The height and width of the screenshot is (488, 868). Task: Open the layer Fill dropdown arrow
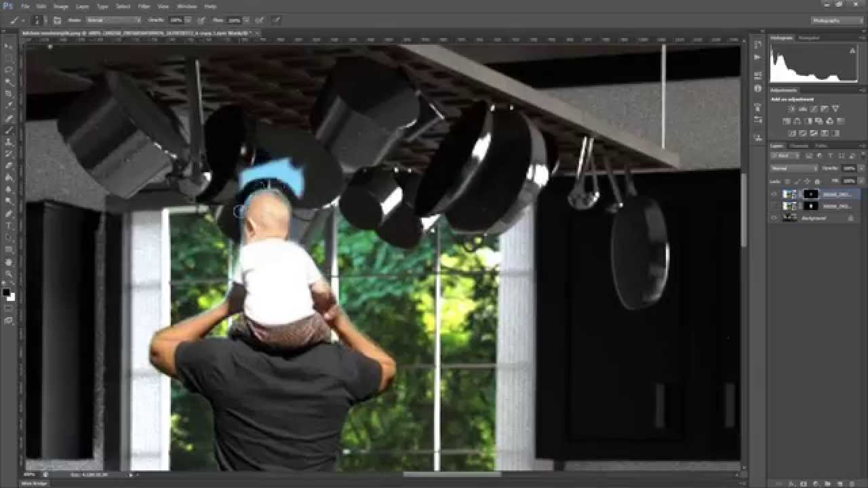click(862, 181)
